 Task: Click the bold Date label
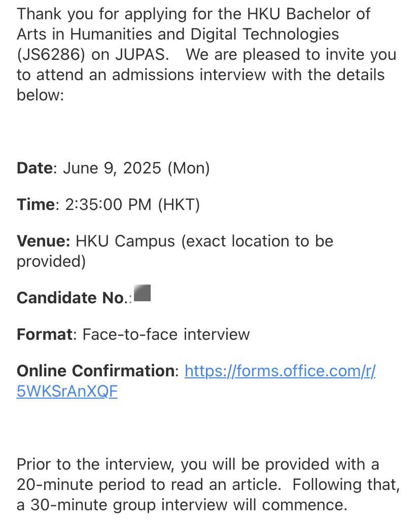coord(35,168)
